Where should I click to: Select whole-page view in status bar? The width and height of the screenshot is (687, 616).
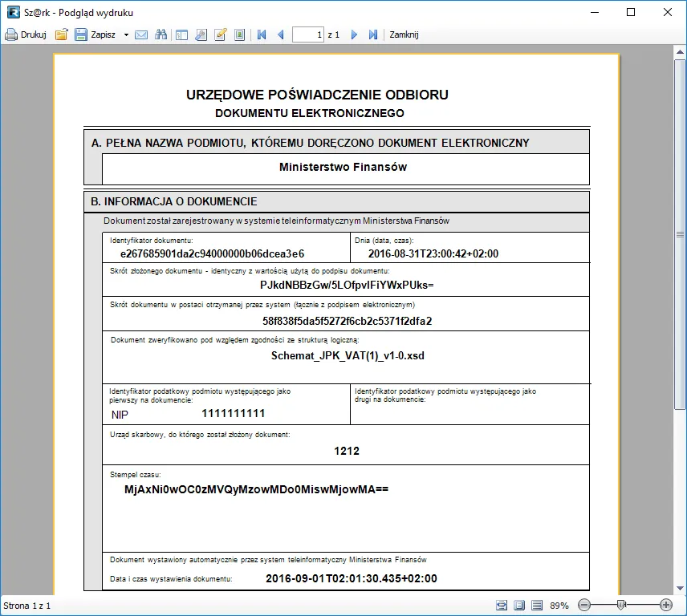[x=518, y=605]
